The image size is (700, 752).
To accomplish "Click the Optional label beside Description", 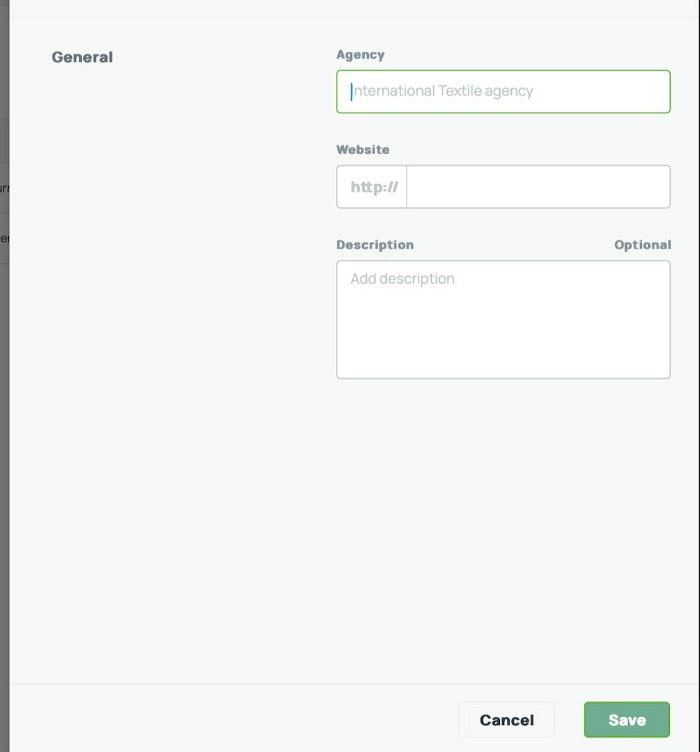I will 643,244.
